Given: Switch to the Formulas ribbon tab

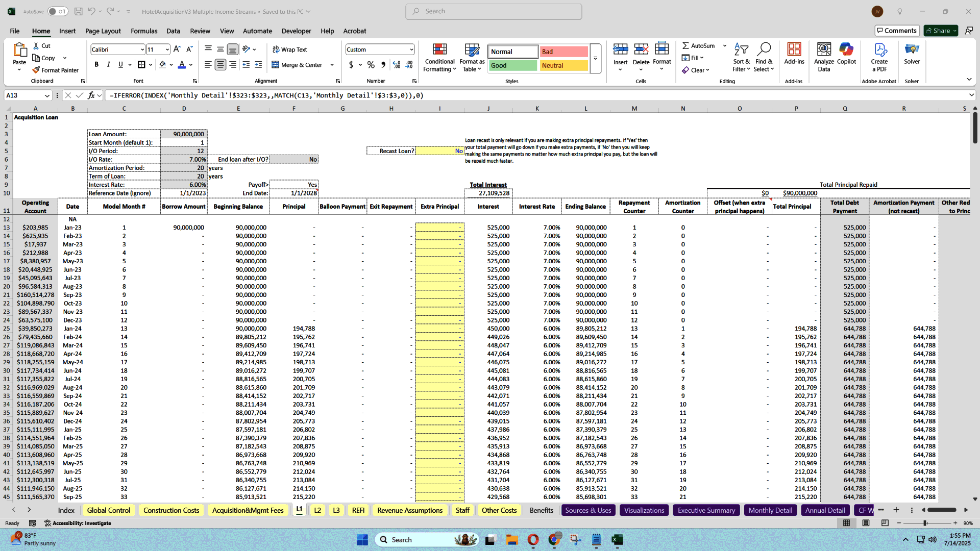Looking at the screenshot, I should 144,31.
